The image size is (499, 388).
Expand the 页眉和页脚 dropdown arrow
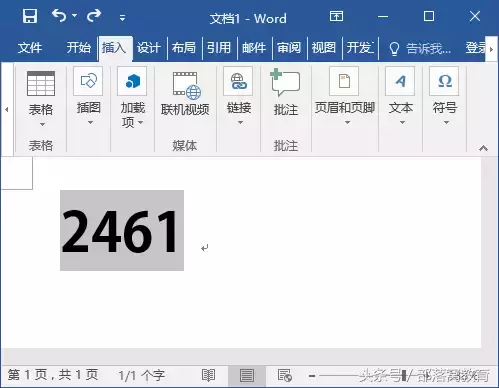(x=347, y=123)
